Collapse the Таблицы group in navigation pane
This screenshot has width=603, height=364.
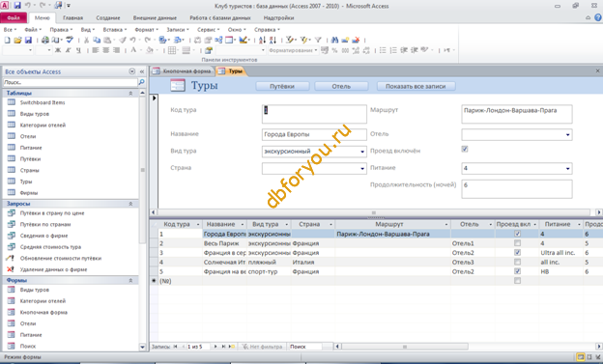(x=130, y=93)
